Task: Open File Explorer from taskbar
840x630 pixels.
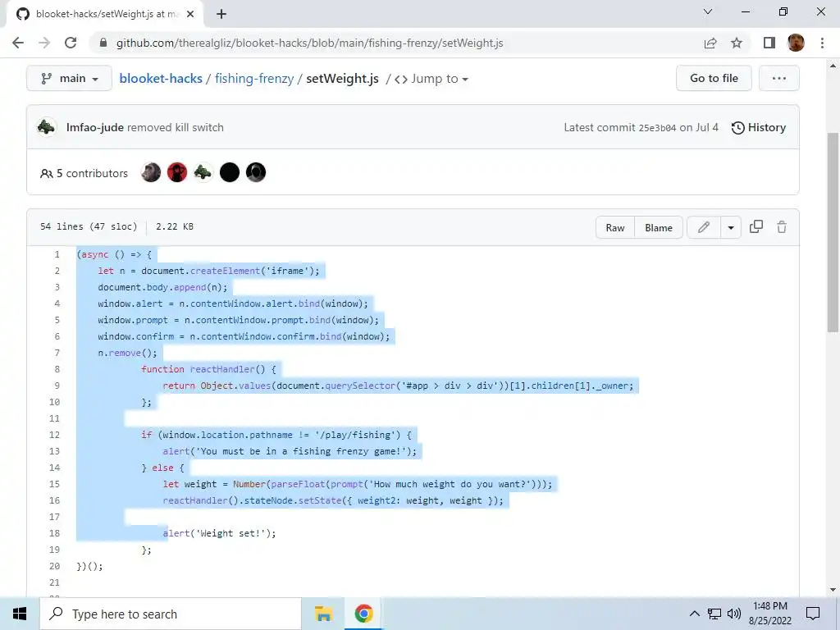Action: tap(323, 614)
